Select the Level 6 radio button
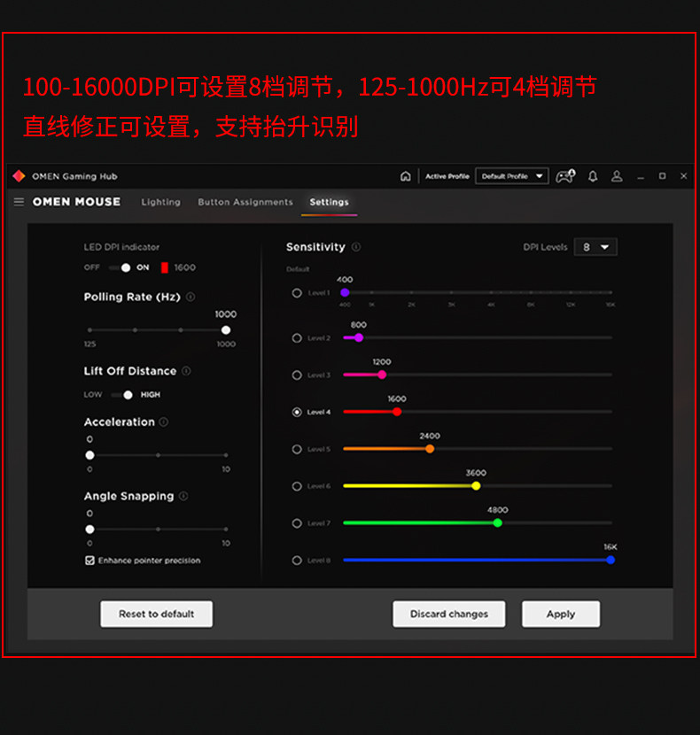Screen dimensions: 700x735 click(x=297, y=486)
